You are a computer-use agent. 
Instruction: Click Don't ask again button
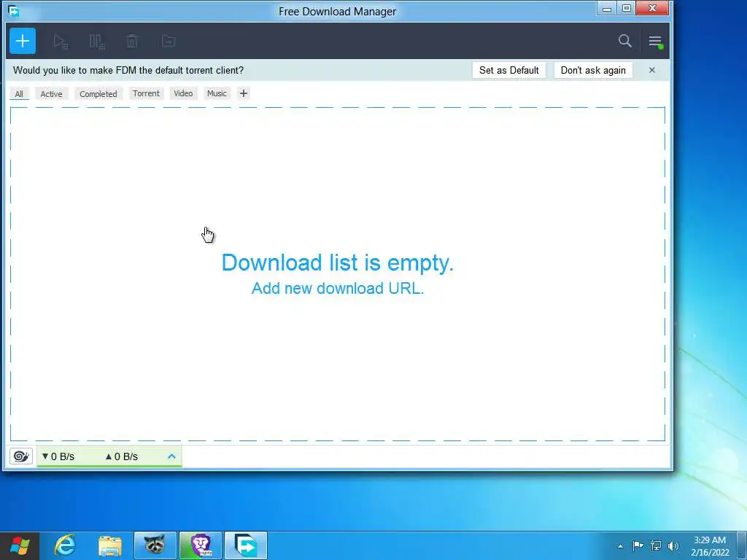(593, 71)
